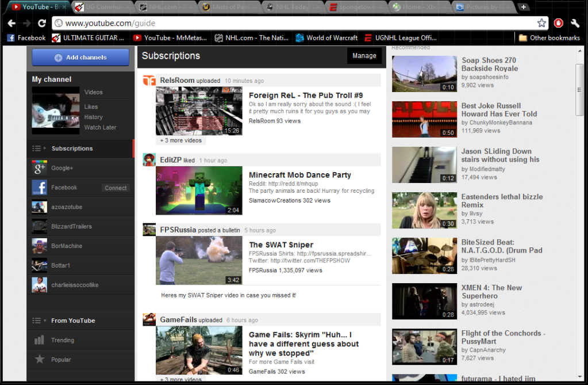
Task: Open Bottar1 channel avatar in sidebar
Action: (39, 265)
